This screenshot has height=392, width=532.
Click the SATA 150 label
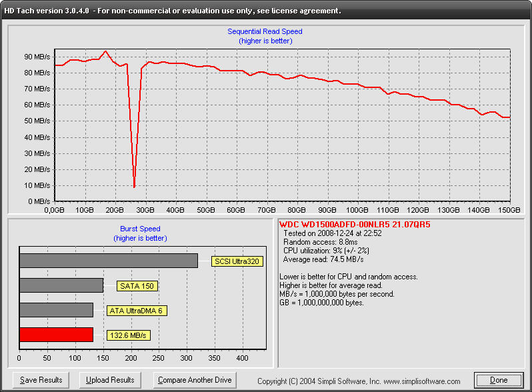pos(137,286)
